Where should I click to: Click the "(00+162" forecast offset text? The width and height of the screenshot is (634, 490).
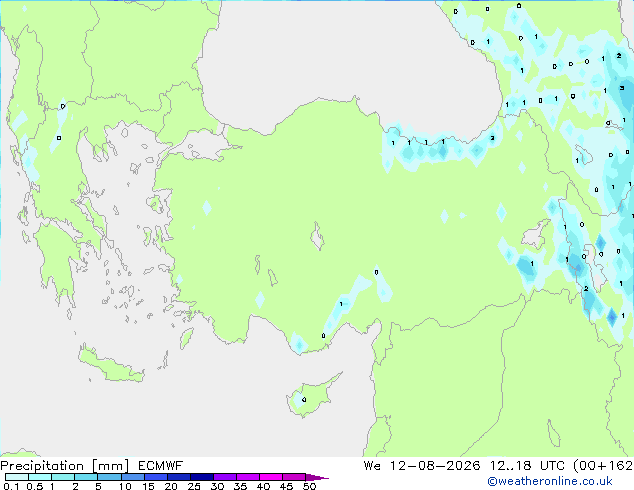[603, 466]
